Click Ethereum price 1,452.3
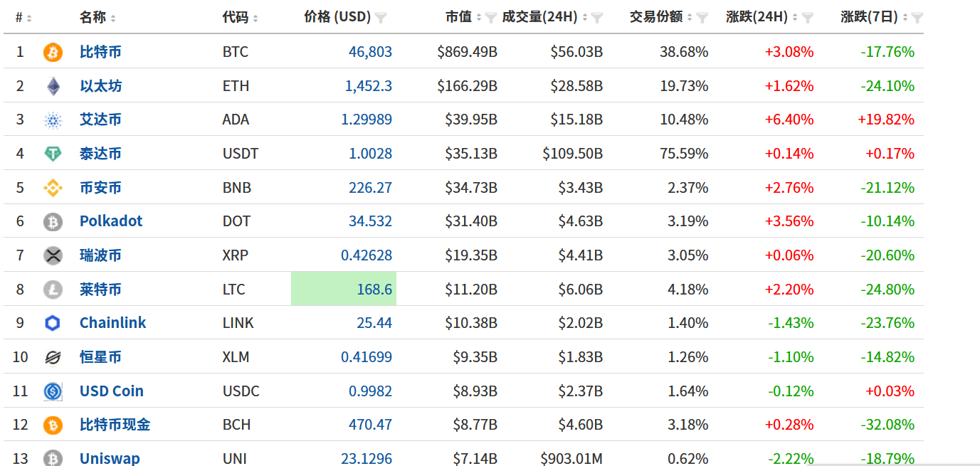Screen dimensions: 980x466 [368, 86]
